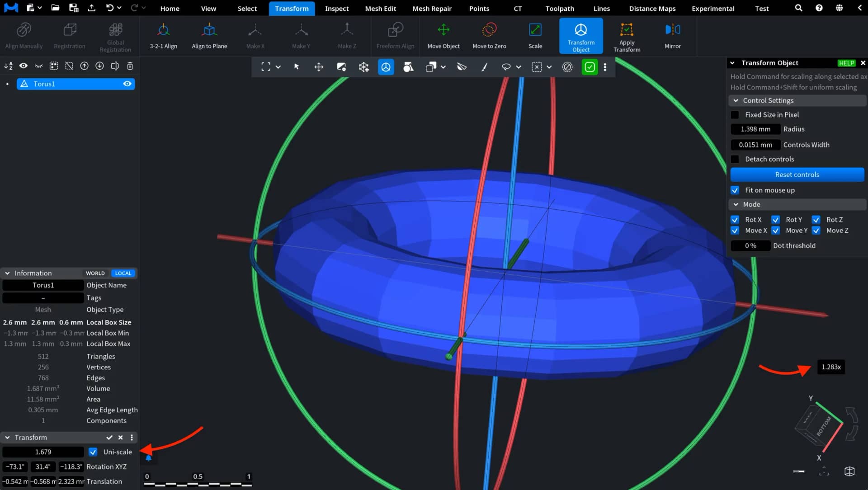Click the Dot threshold percentage field
868x490 pixels.
coord(750,245)
